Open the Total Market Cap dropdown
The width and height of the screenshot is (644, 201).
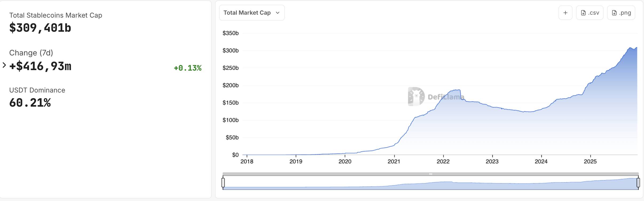point(252,13)
